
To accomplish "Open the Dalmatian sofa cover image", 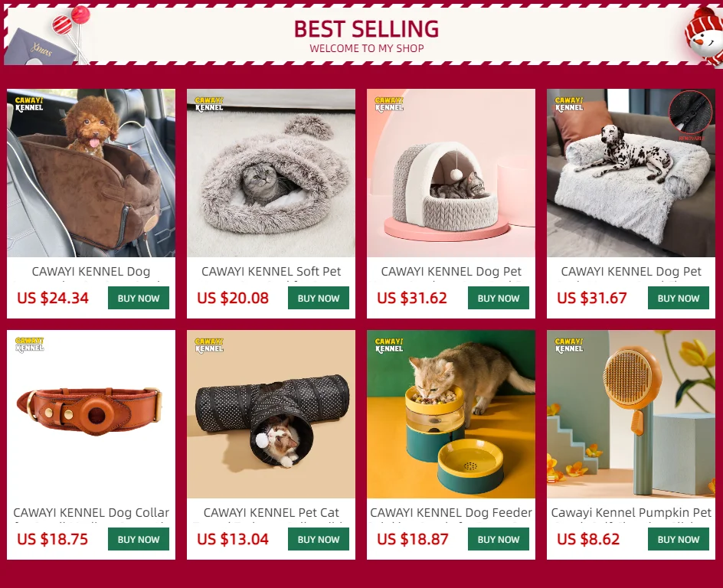I will click(631, 173).
